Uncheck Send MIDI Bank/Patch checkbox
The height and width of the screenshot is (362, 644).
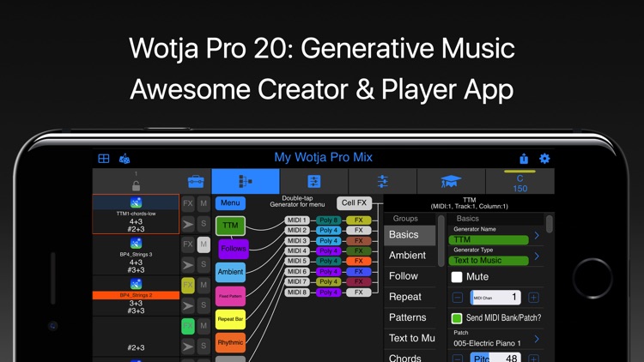coord(457,318)
